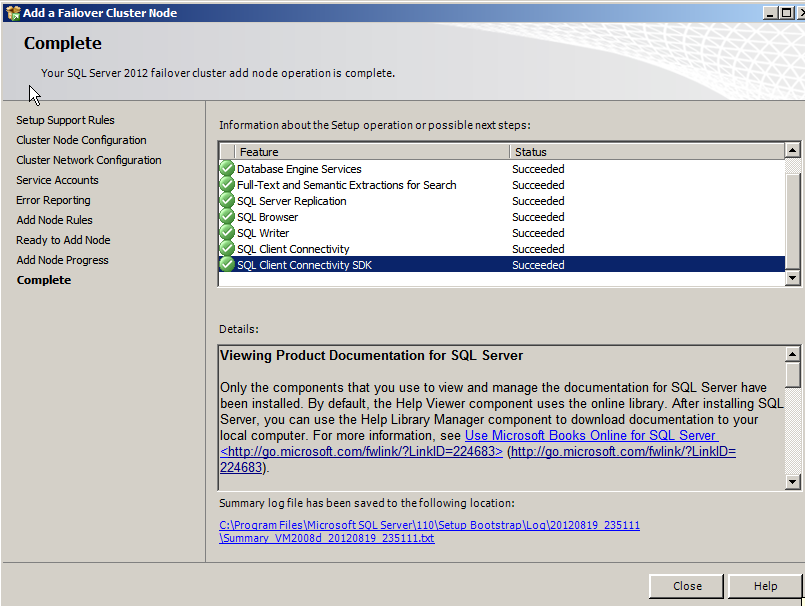This screenshot has height=606, width=805.
Task: Sort the list by Status column header
Action: click(x=647, y=152)
